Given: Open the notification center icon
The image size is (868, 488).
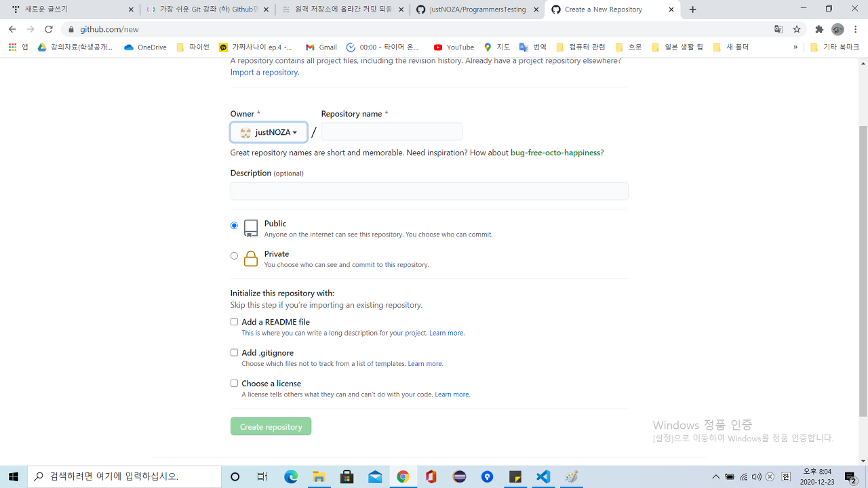Looking at the screenshot, I should tap(850, 476).
